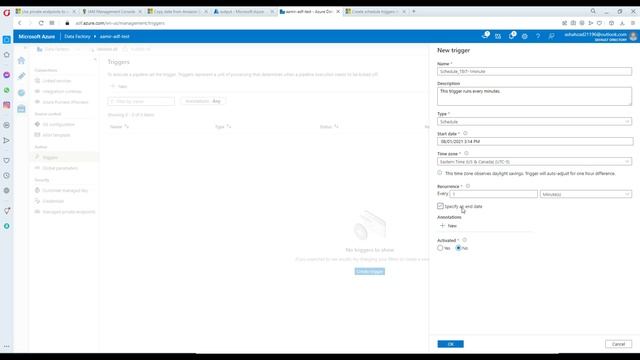This screenshot has height=360, width=640.
Task: Click the browser tab search magnifier
Action: (x=593, y=11)
